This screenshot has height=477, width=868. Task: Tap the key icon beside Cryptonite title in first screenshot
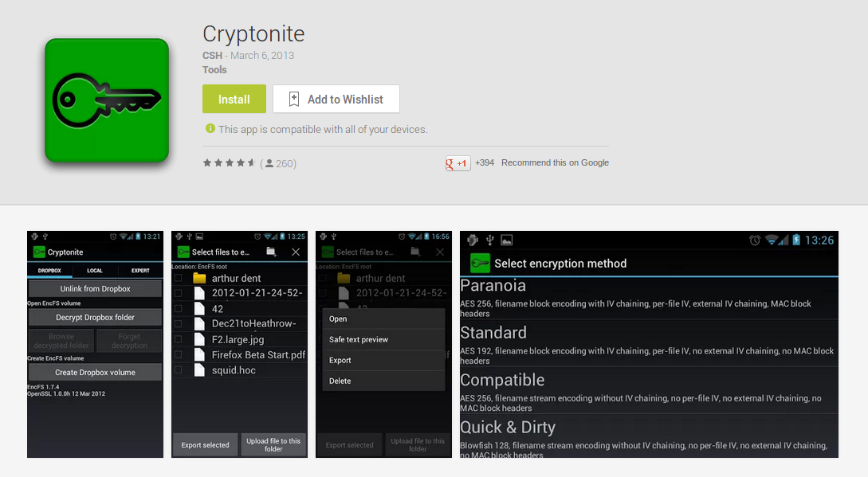[x=39, y=252]
